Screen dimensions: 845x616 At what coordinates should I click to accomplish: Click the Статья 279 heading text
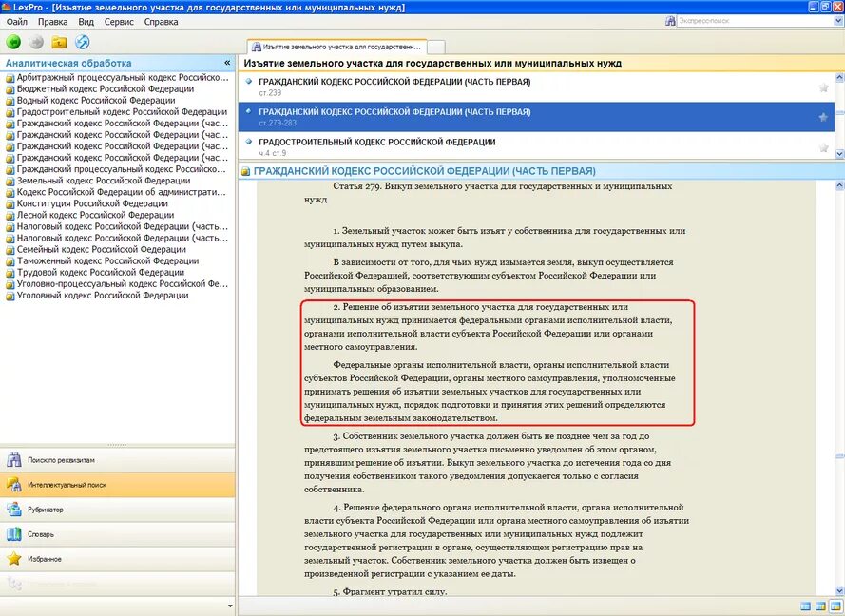point(489,193)
